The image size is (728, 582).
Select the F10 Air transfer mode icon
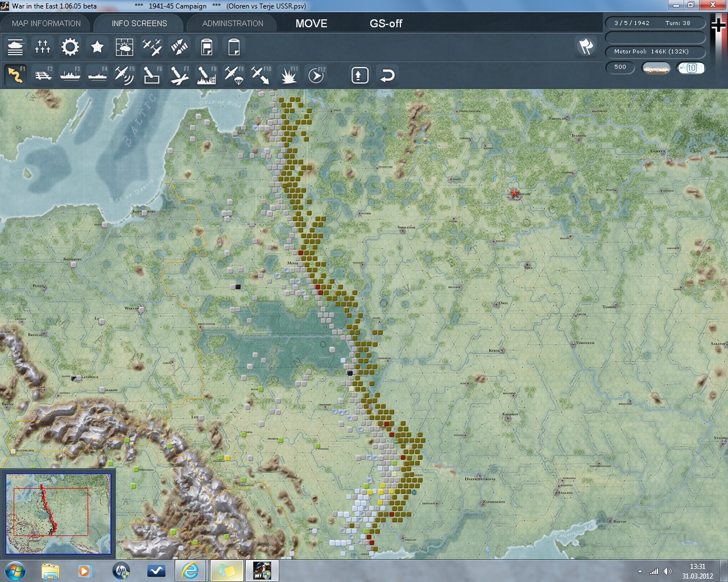[x=261, y=75]
